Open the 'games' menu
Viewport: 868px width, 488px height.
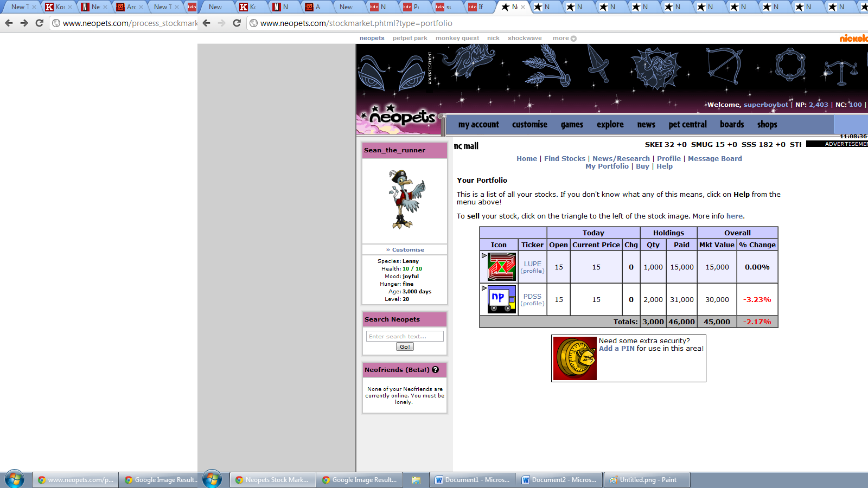(x=572, y=124)
